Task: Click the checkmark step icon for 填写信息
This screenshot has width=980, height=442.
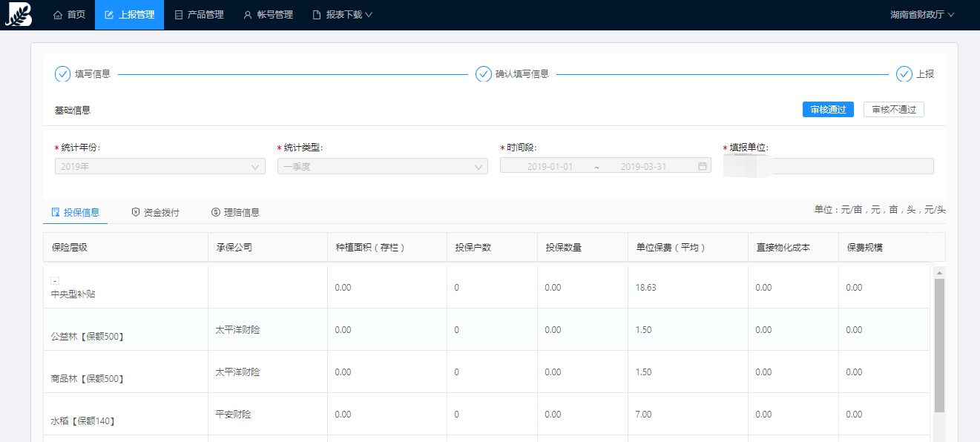Action: [x=62, y=74]
